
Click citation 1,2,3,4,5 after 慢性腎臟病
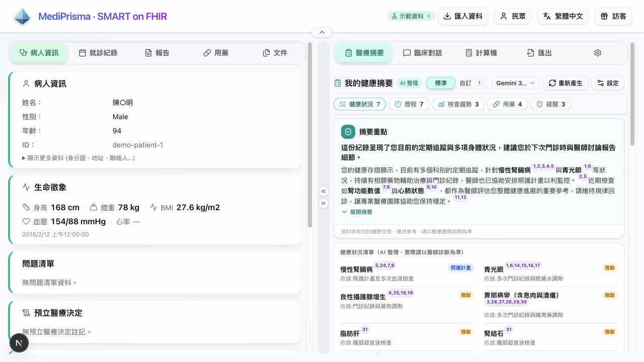point(543,166)
